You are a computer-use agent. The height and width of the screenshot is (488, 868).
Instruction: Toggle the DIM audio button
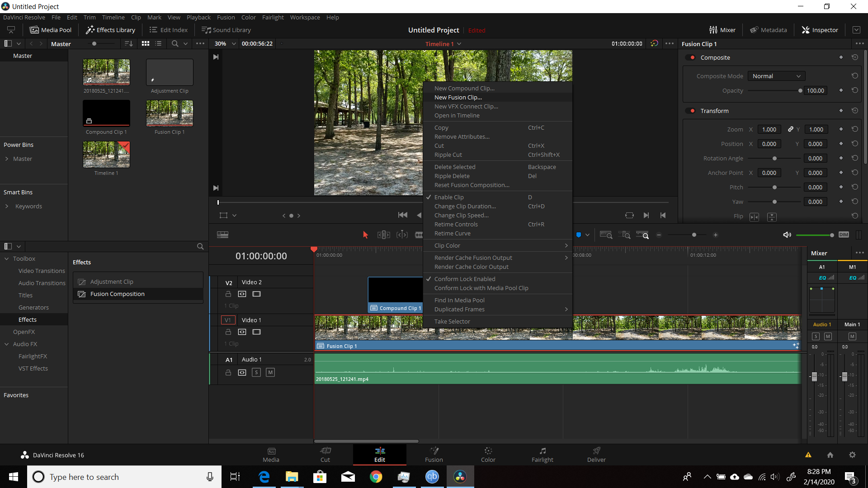(x=844, y=235)
